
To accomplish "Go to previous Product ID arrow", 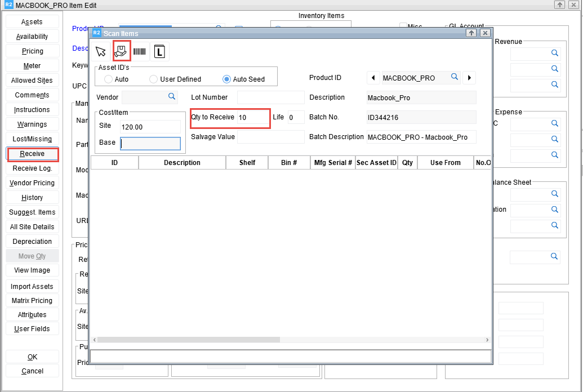I will coord(372,78).
